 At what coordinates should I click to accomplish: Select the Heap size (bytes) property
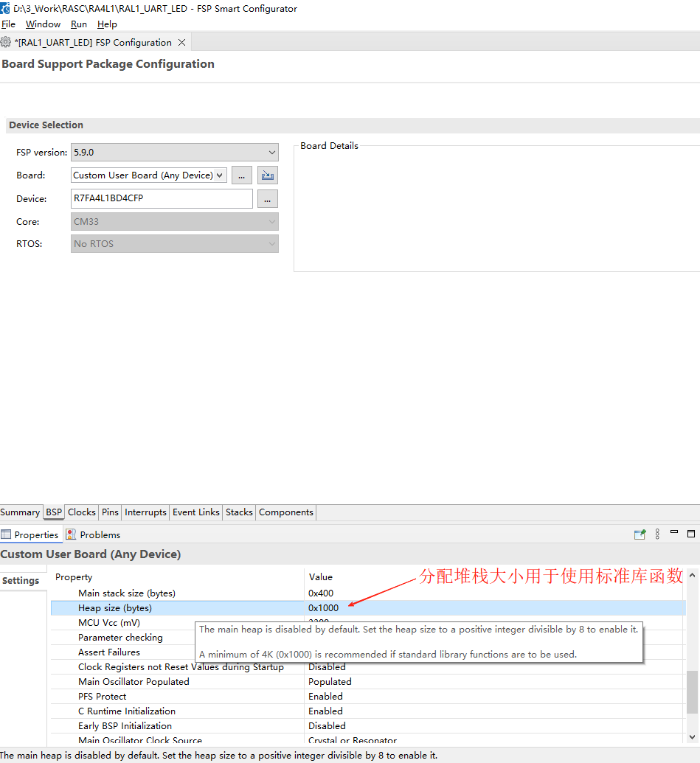(115, 607)
